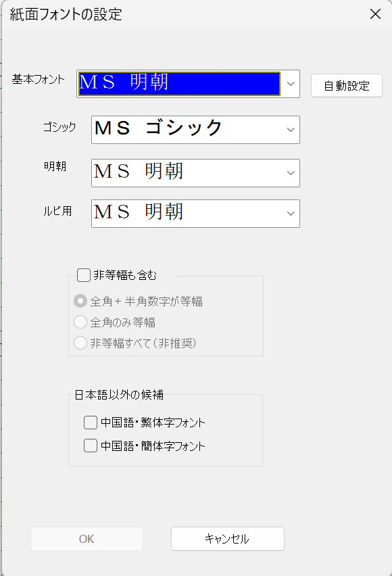Enable the 非等幅も含む checkbox

(x=84, y=275)
